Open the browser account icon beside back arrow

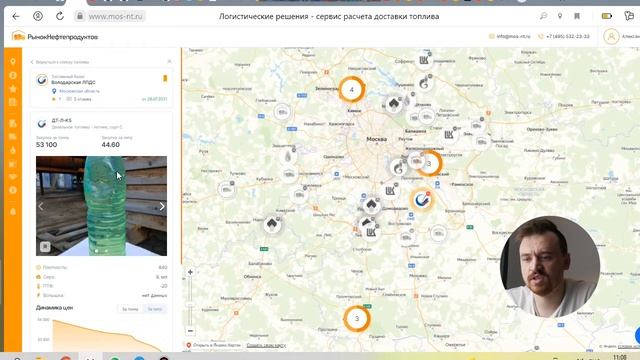click(x=38, y=16)
